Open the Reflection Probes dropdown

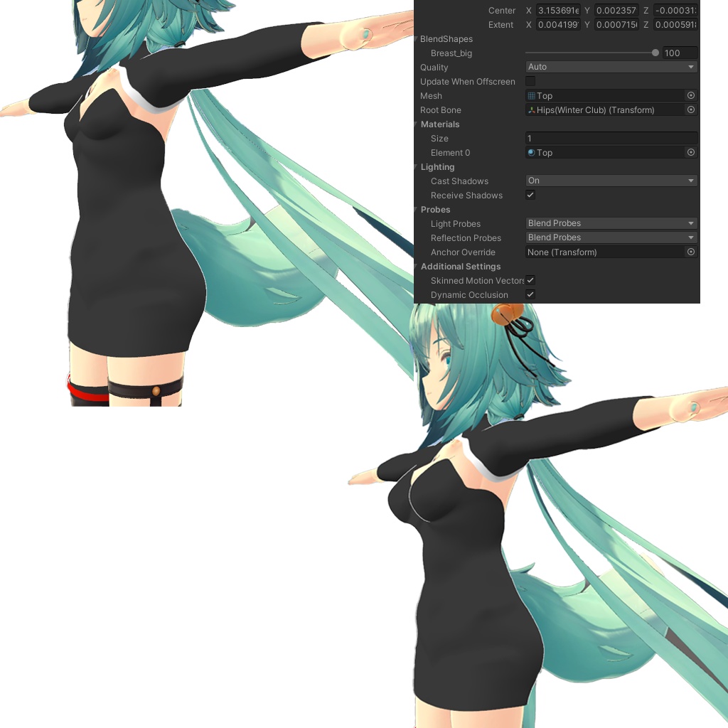(611, 237)
